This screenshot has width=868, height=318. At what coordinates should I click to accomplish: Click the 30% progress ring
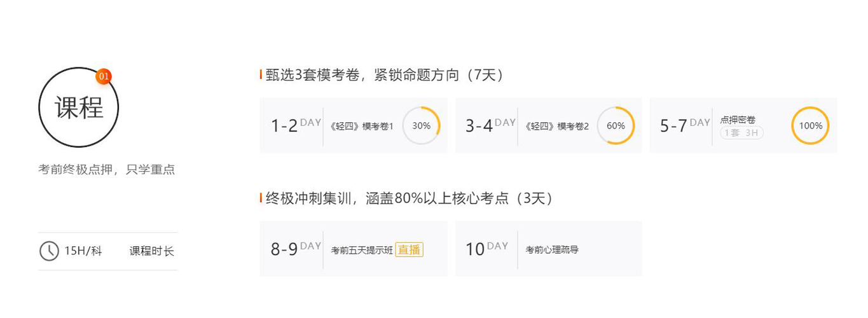coord(421,126)
